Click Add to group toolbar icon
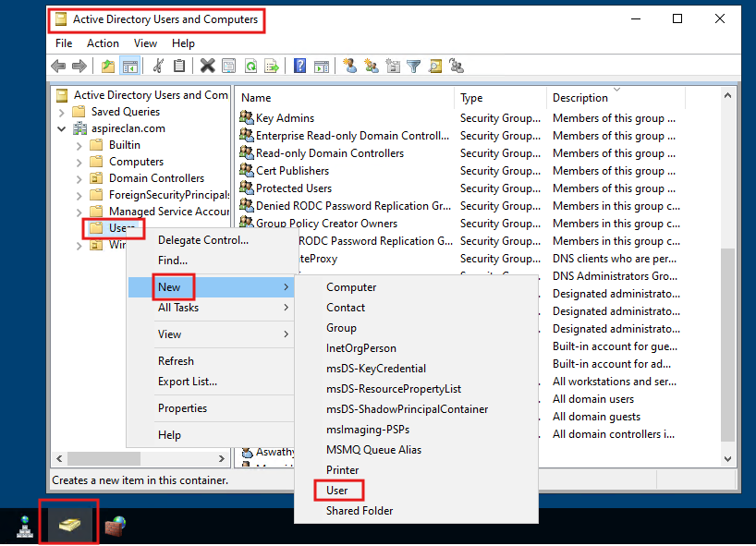 point(457,66)
